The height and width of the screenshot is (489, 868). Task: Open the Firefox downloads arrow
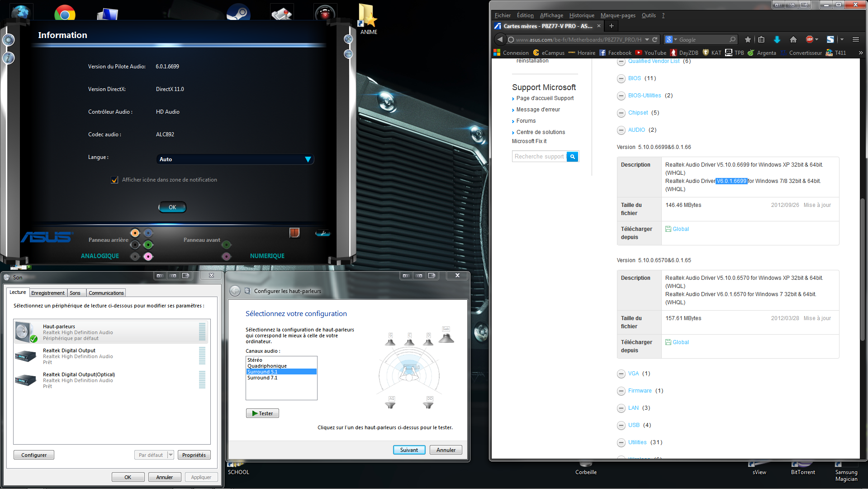777,40
